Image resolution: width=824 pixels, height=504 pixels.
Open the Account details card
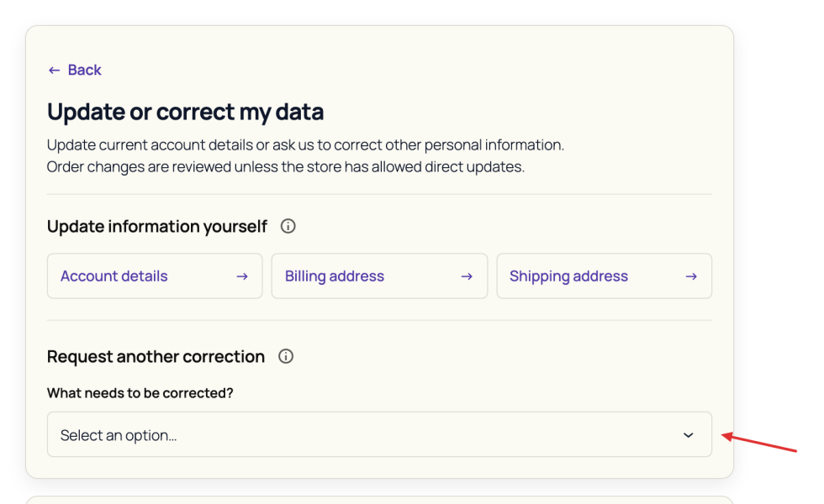[x=155, y=276]
